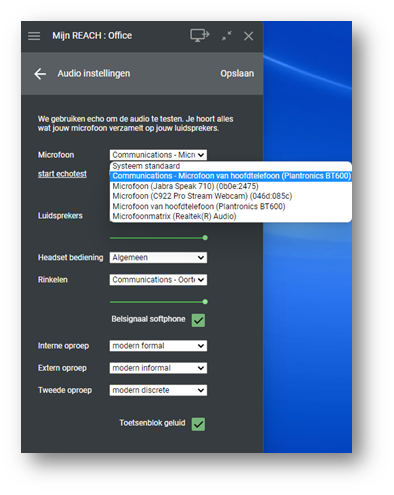Click the Interne oproep label

tap(63, 346)
